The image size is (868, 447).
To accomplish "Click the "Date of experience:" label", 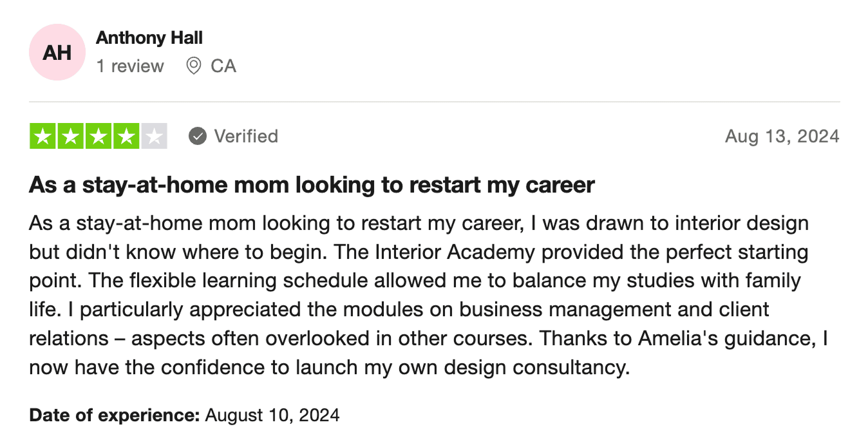I will coord(115,415).
